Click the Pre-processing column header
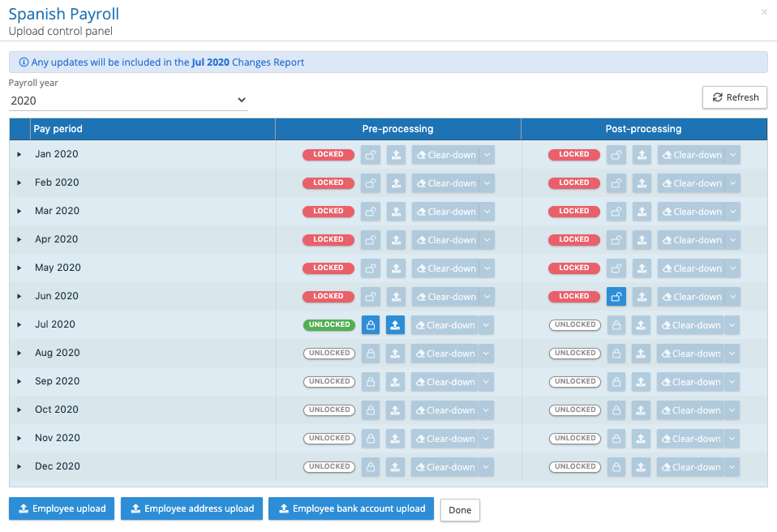The height and width of the screenshot is (532, 777). pos(397,129)
